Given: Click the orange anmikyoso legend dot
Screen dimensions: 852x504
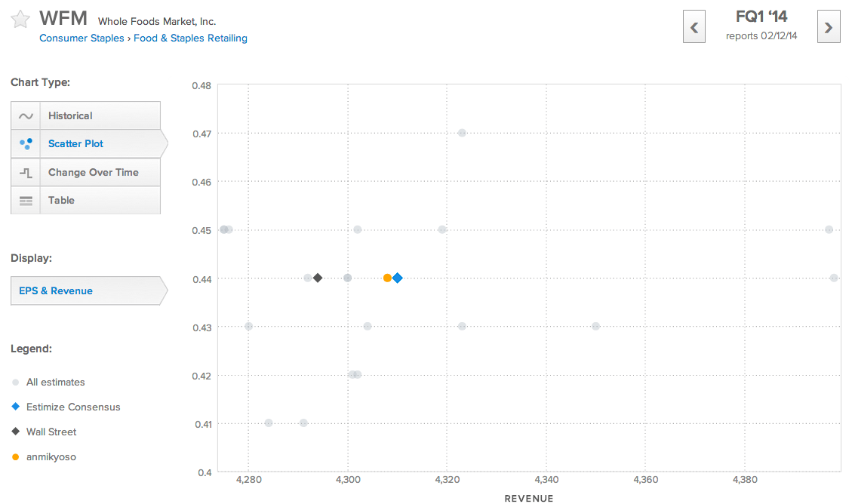Looking at the screenshot, I should click(15, 456).
